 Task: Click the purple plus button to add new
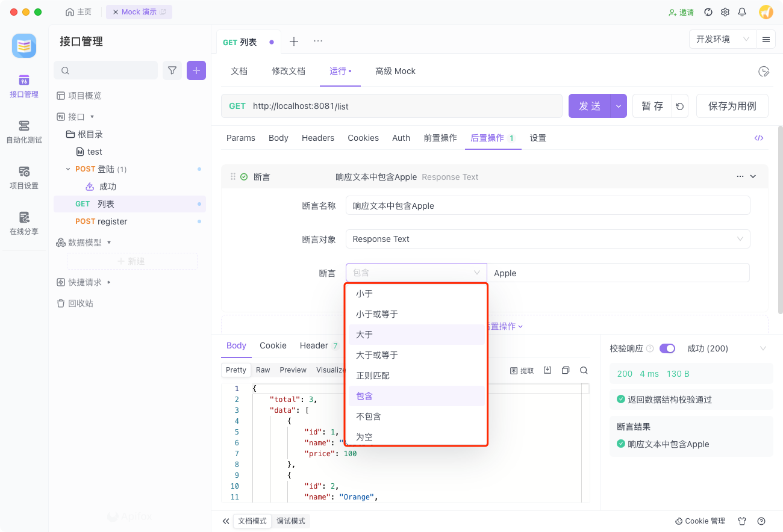(196, 70)
